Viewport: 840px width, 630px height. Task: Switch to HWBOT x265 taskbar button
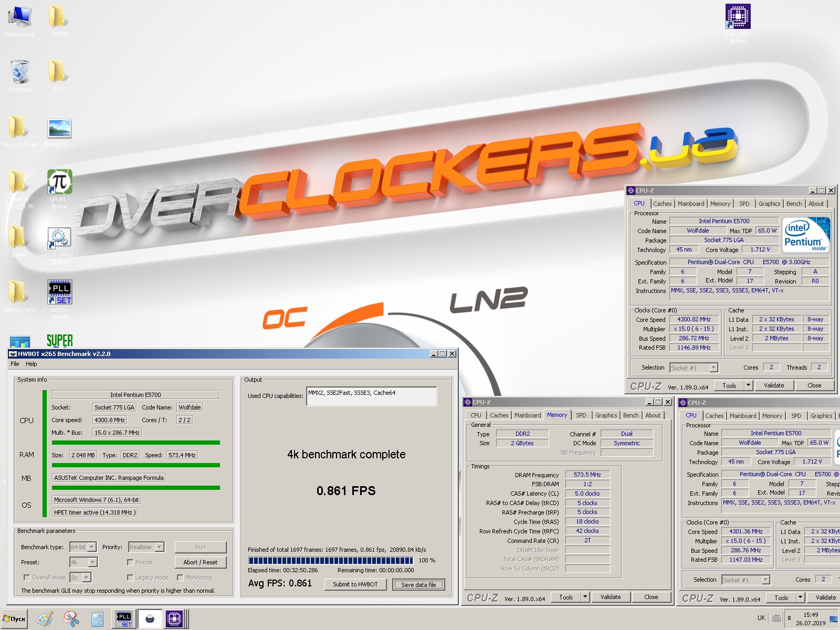(x=150, y=619)
